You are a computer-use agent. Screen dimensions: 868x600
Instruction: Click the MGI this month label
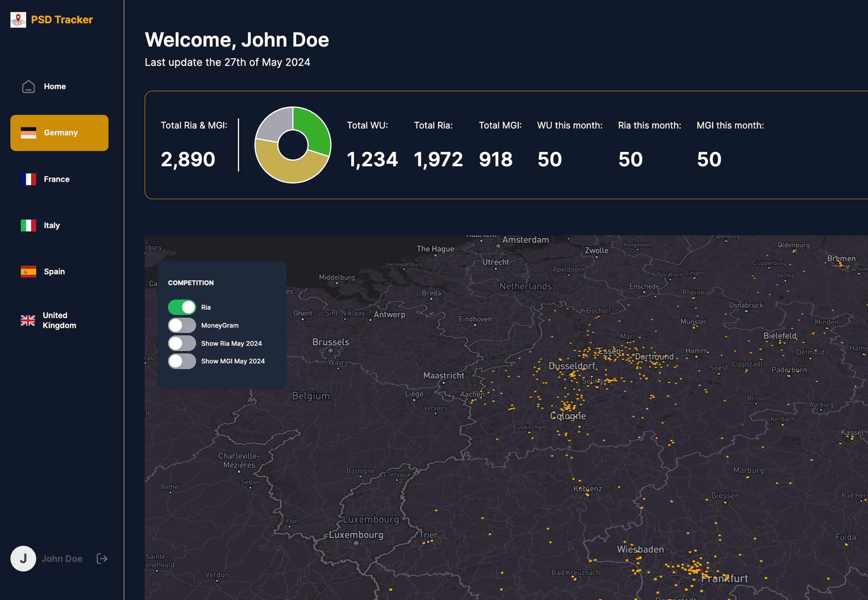click(x=730, y=126)
